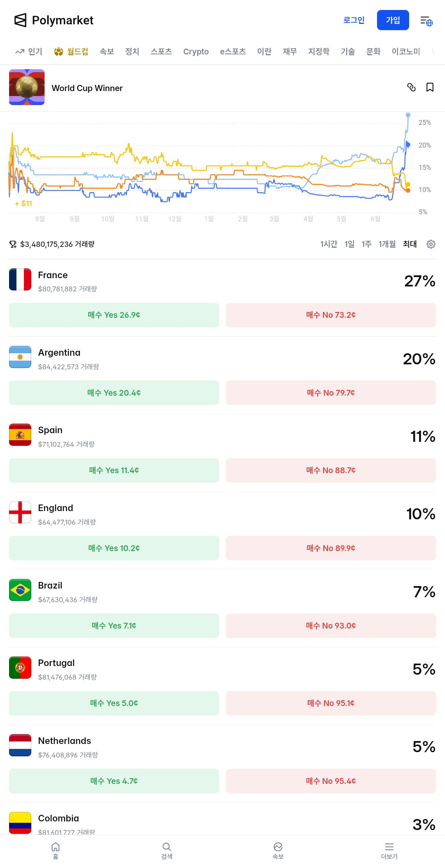The height and width of the screenshot is (868, 445).
Task: Buy Yes 26.9¢ for France
Action: pos(114,315)
